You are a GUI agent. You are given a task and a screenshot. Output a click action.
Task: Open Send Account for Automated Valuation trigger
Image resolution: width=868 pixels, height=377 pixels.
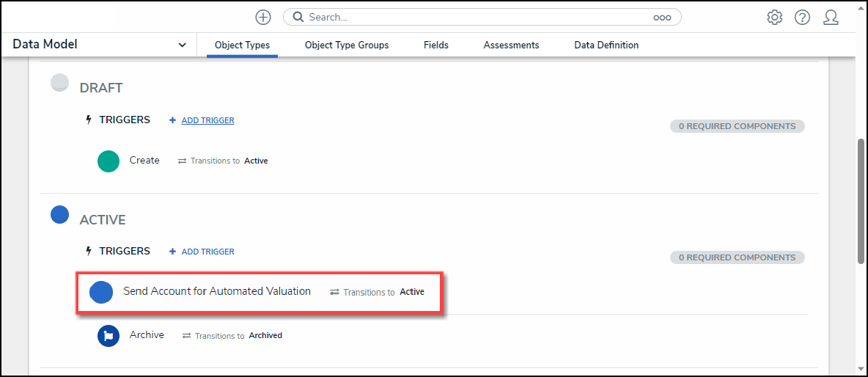point(217,291)
